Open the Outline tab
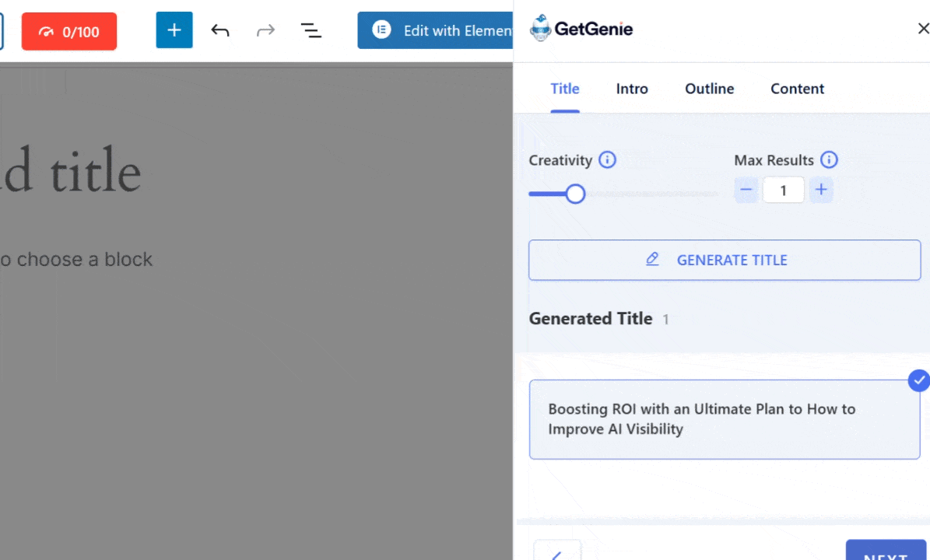Screen dimensions: 930x560 [x=709, y=89]
